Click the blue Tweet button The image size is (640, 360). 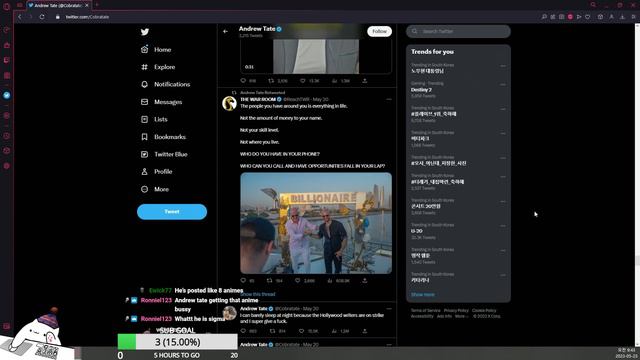tap(172, 212)
